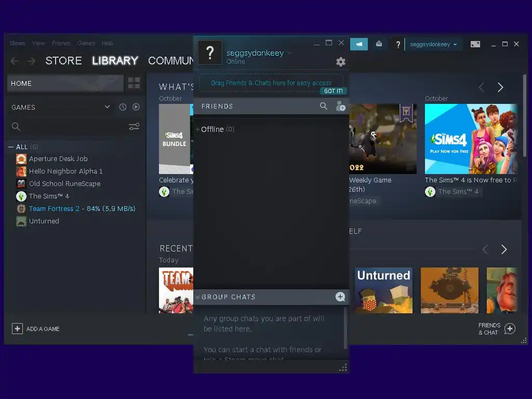Image resolution: width=532 pixels, height=399 pixels.
Task: Open announcements megaphone icon
Action: click(359, 44)
